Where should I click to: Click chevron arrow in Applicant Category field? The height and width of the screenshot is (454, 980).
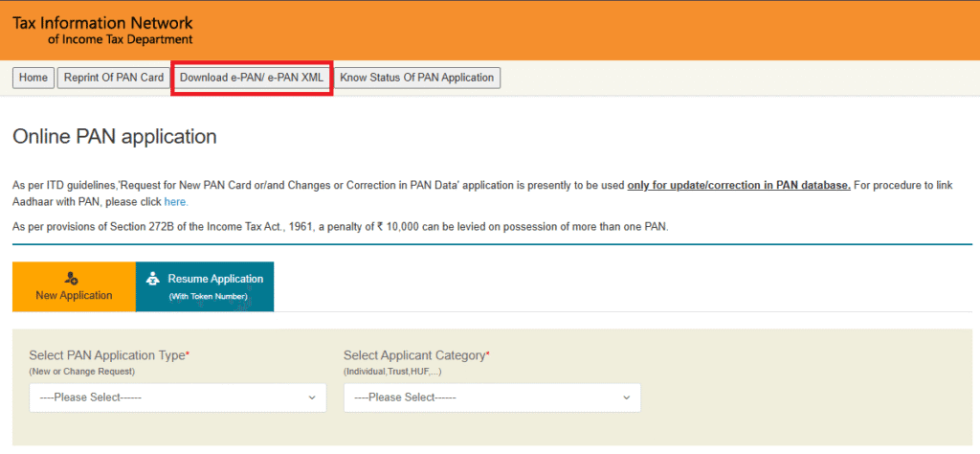pyautogui.click(x=626, y=397)
